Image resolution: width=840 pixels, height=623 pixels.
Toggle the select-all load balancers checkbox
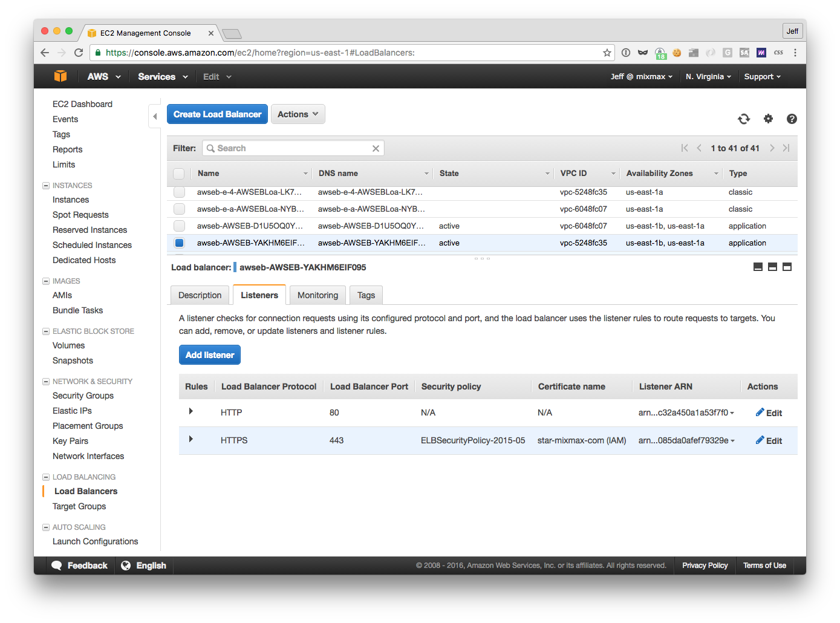(179, 174)
